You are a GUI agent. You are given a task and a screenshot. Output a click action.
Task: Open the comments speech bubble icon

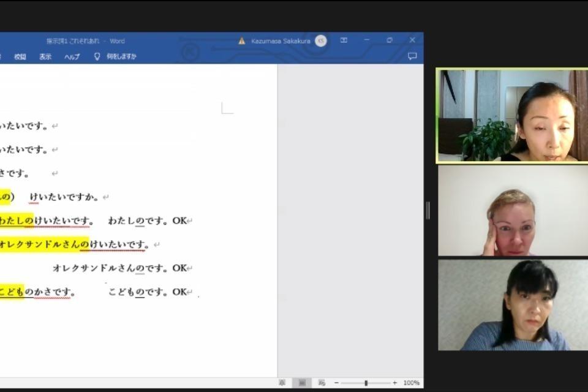click(x=412, y=56)
